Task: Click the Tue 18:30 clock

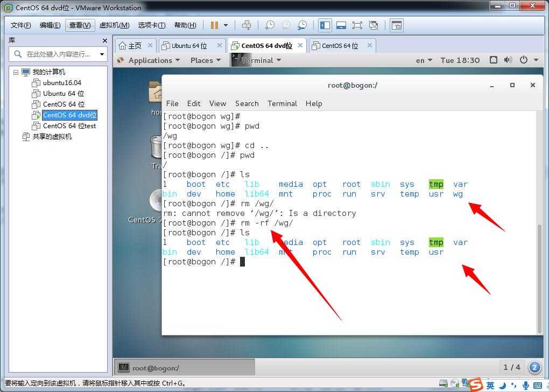Action: coord(460,60)
